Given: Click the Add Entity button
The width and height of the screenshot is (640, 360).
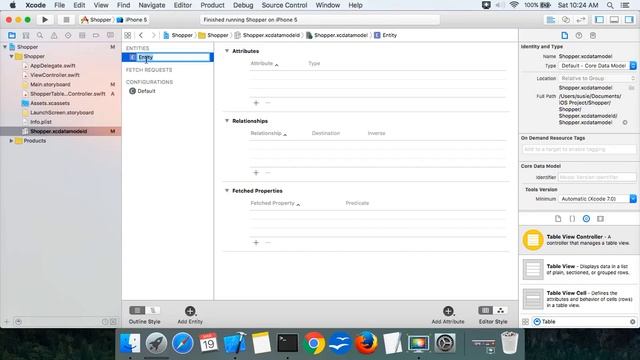Looking at the screenshot, I should (x=190, y=315).
